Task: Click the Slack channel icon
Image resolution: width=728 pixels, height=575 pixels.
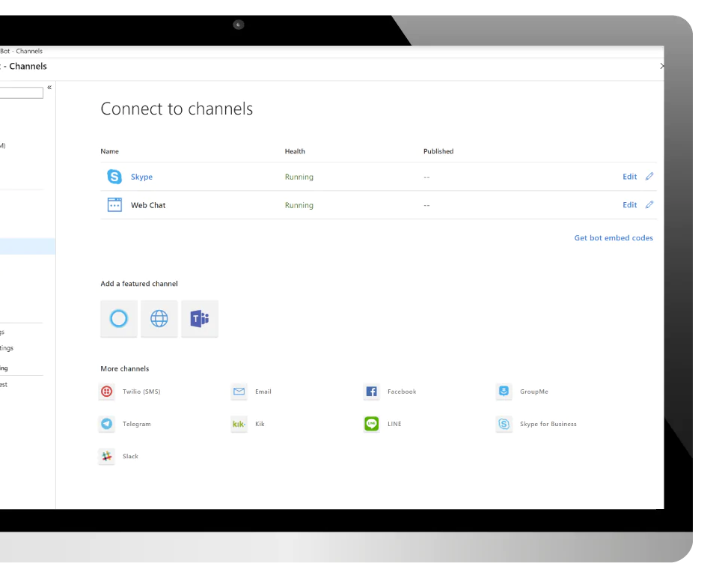Action: (107, 456)
